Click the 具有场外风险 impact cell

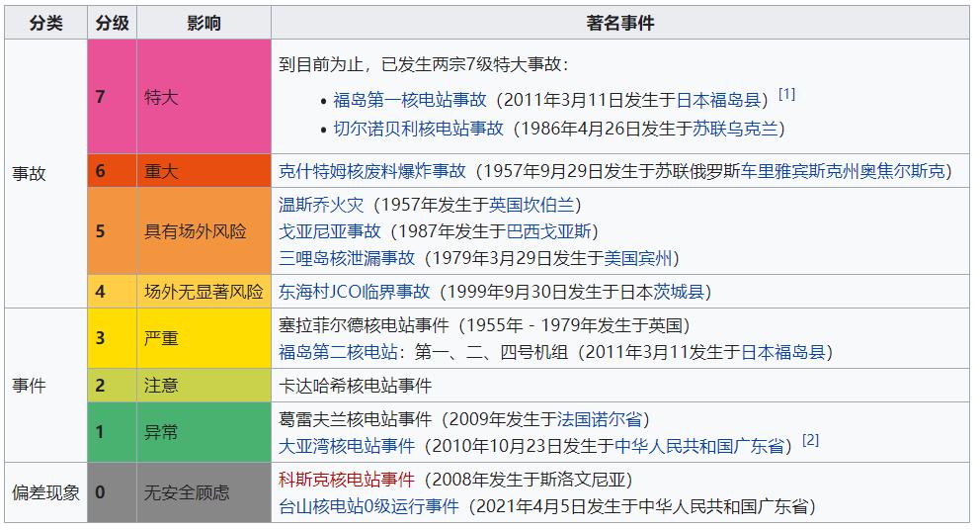204,231
